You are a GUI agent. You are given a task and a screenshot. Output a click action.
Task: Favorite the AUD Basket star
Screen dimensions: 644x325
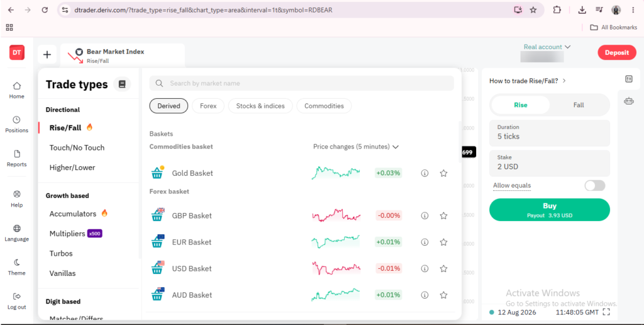click(443, 295)
